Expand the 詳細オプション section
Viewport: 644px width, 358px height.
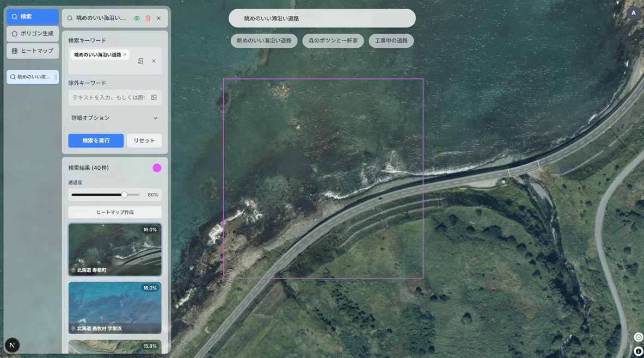tap(114, 118)
